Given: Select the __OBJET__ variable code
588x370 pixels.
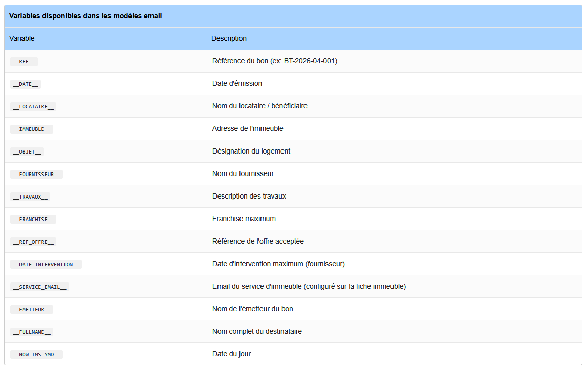Looking at the screenshot, I should coord(27,151).
